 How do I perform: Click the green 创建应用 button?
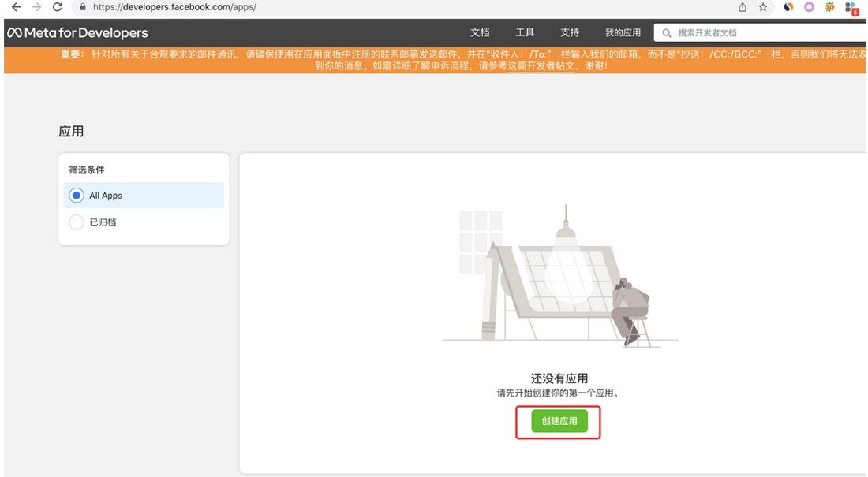click(559, 421)
